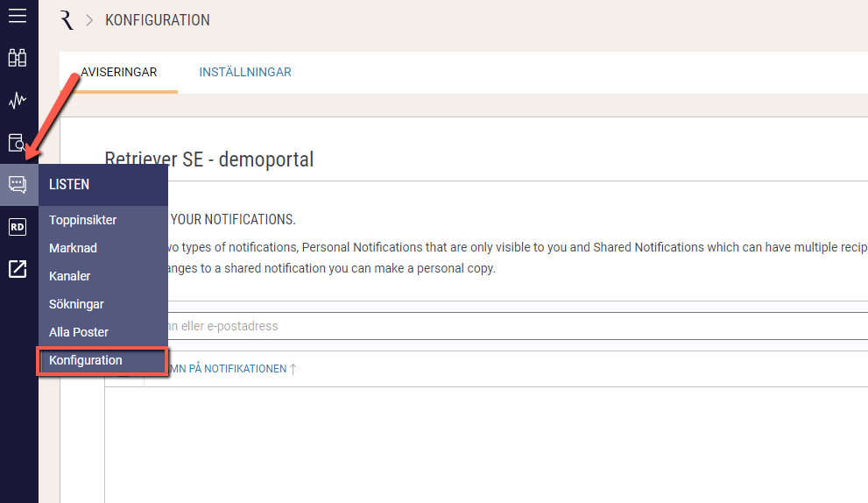868x503 pixels.
Task: Open the hamburger menu icon
Action: (x=18, y=16)
